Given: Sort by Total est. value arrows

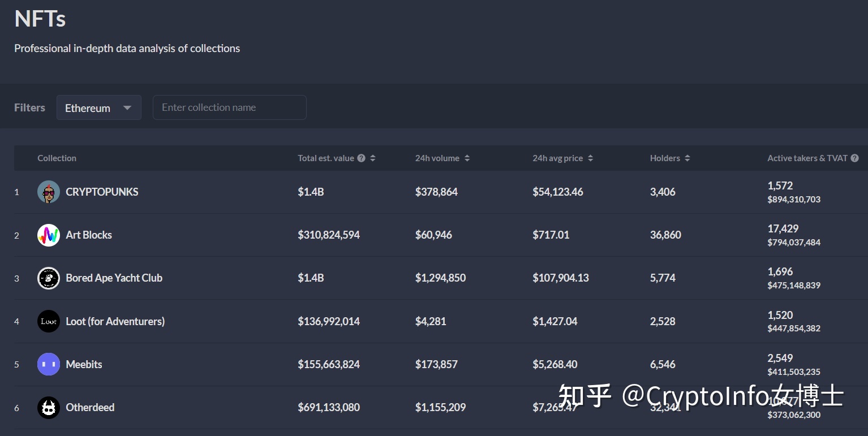Looking at the screenshot, I should tap(373, 158).
